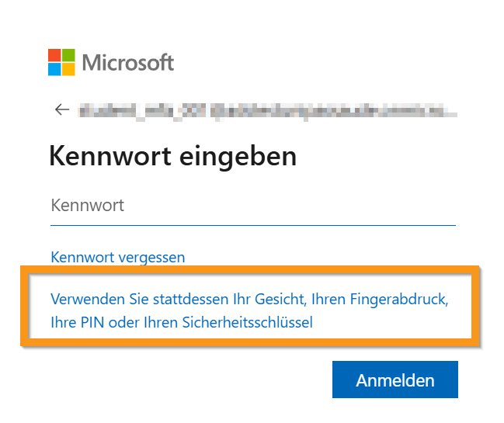Image resolution: width=504 pixels, height=423 pixels.
Task: Click the Microsoft wordmark text
Action: [x=128, y=63]
